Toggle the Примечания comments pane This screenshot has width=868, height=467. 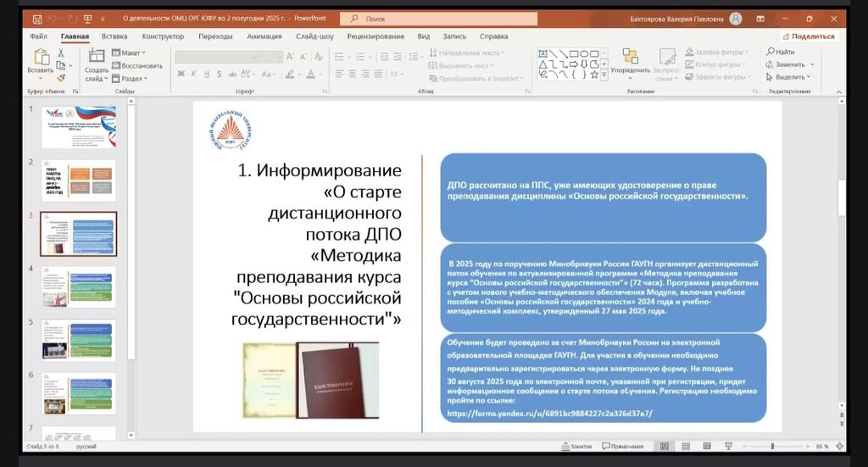pyautogui.click(x=622, y=446)
